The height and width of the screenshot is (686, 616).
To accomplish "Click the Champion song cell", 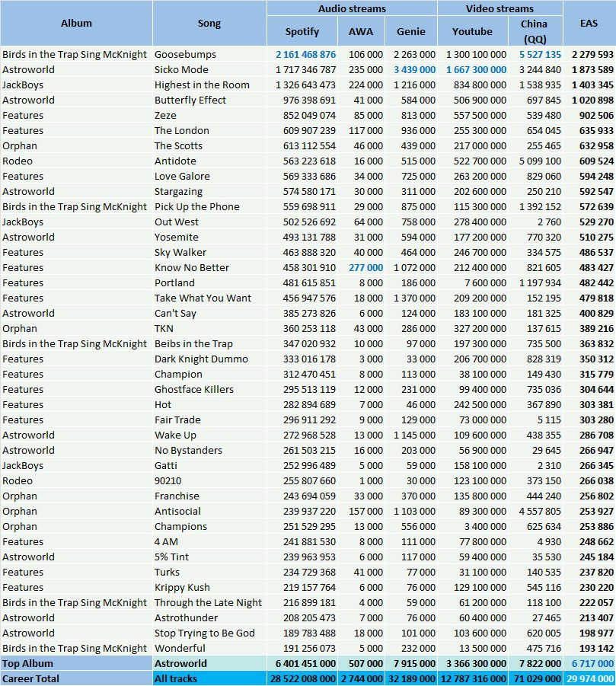I will click(x=209, y=374).
